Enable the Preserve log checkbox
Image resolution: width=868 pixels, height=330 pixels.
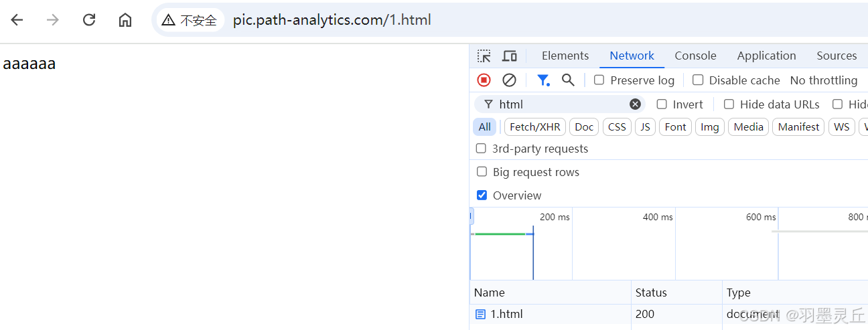click(599, 80)
